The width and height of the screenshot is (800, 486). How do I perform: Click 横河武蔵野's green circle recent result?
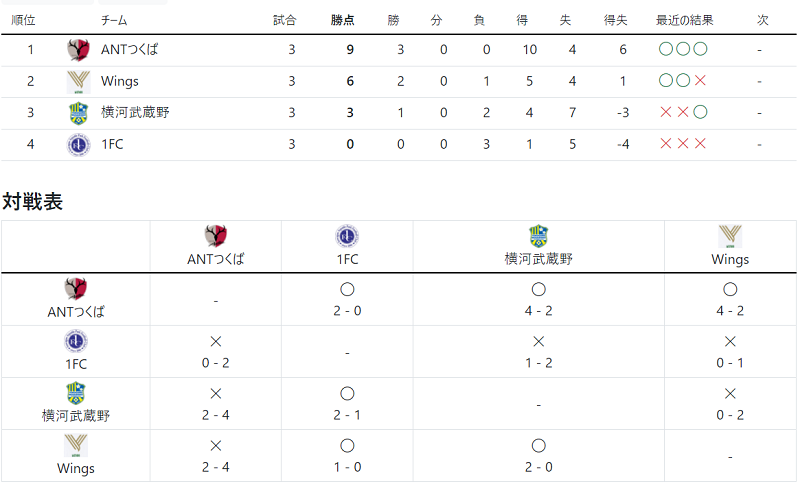click(701, 112)
